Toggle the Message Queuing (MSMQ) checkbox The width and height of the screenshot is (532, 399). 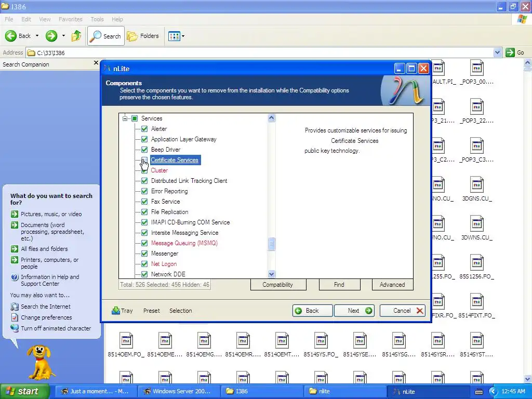(144, 243)
